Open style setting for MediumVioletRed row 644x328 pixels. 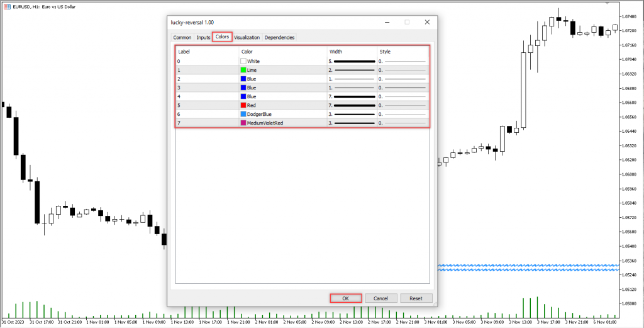[403, 123]
